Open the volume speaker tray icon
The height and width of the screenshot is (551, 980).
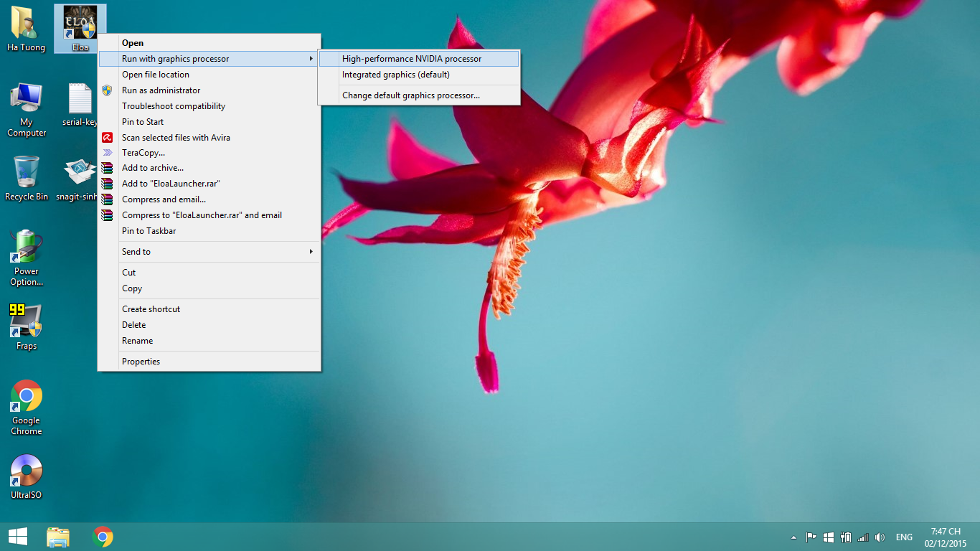click(880, 537)
